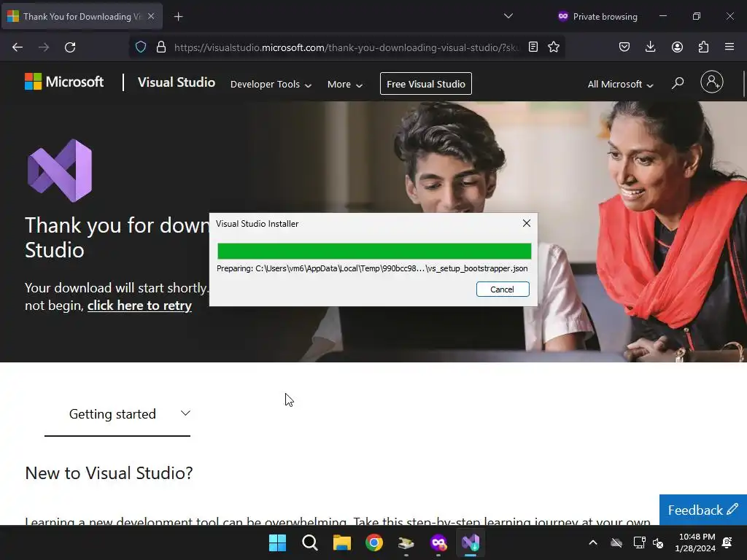Expand the Getting started dropdown
This screenshot has width=747, height=560.
117,414
